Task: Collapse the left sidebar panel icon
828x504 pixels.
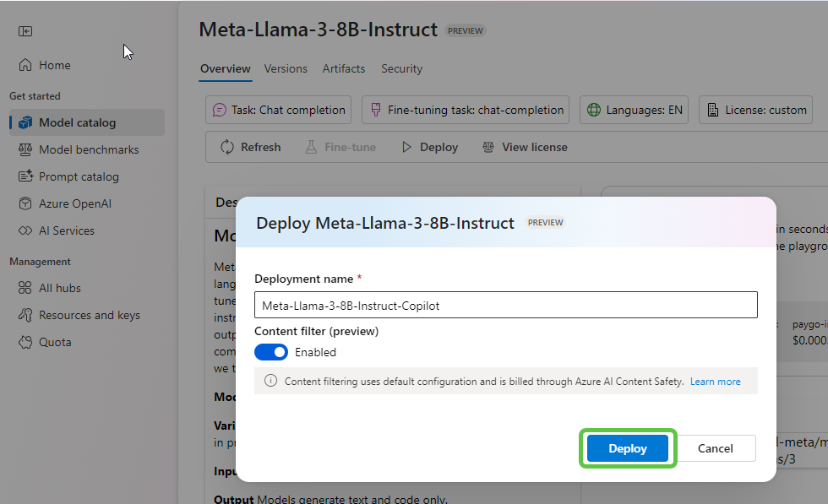Action: [25, 31]
